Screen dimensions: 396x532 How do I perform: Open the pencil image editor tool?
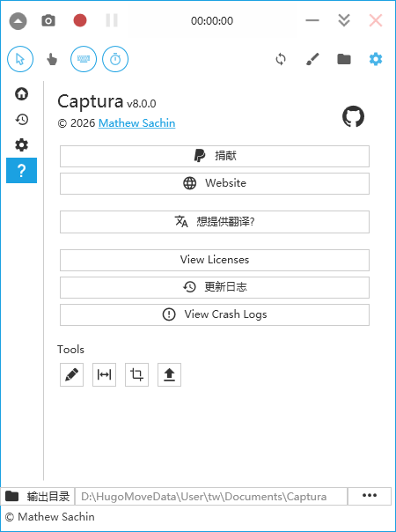pos(71,374)
